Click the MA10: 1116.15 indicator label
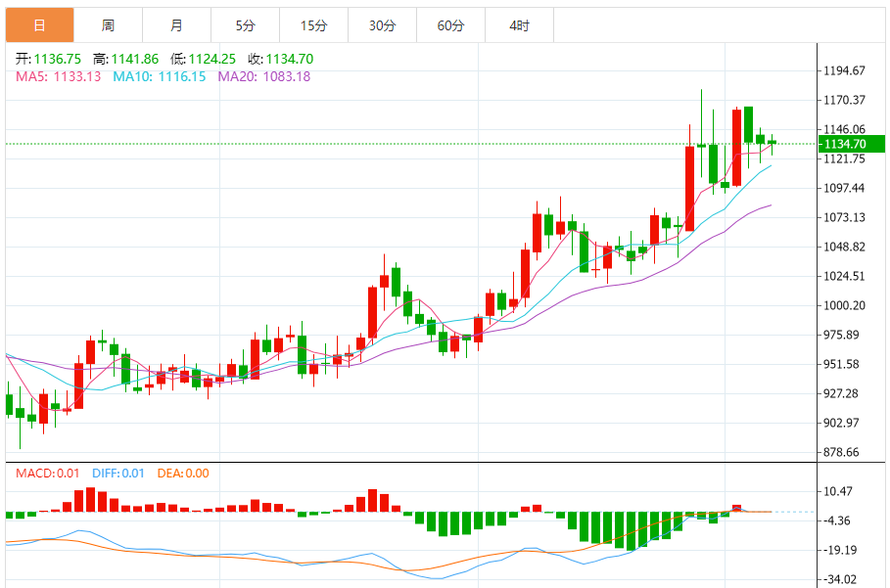Screen dimensions: 890x588 160,76
